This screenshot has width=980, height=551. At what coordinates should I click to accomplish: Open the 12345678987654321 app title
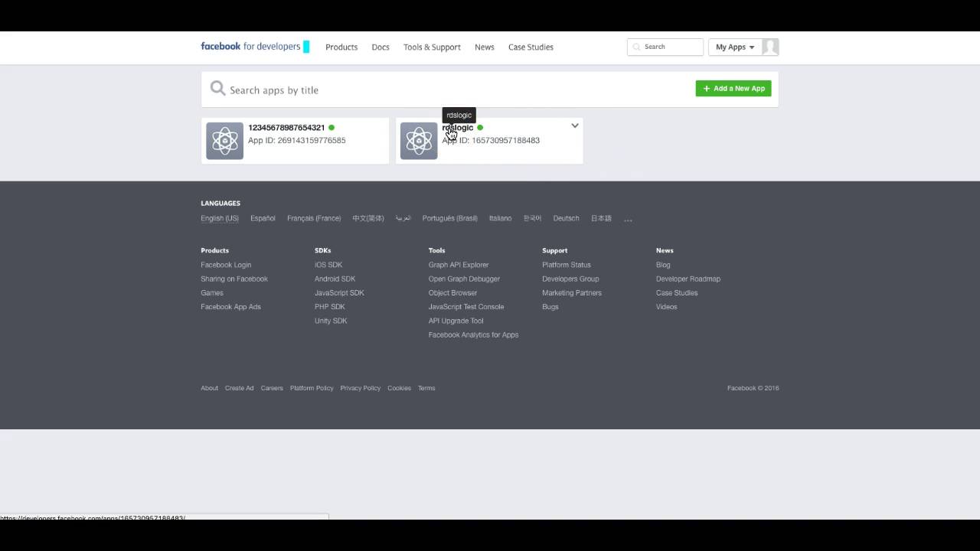click(x=286, y=128)
